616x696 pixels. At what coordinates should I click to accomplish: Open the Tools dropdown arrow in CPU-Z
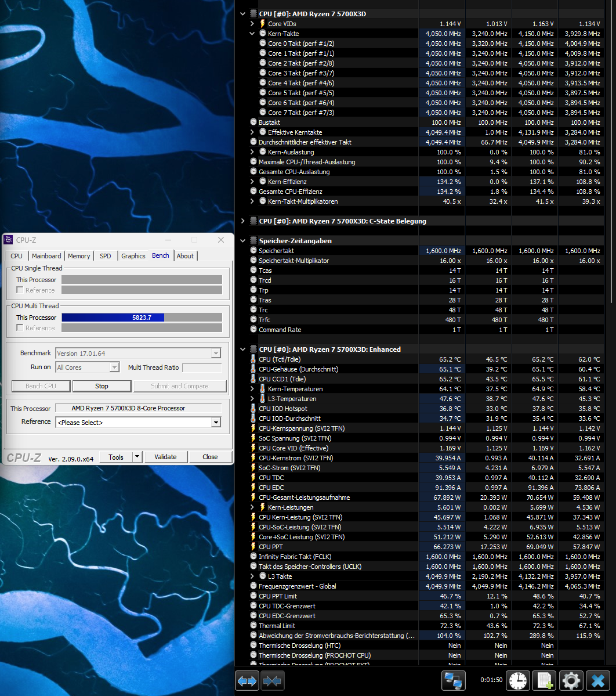pyautogui.click(x=137, y=457)
